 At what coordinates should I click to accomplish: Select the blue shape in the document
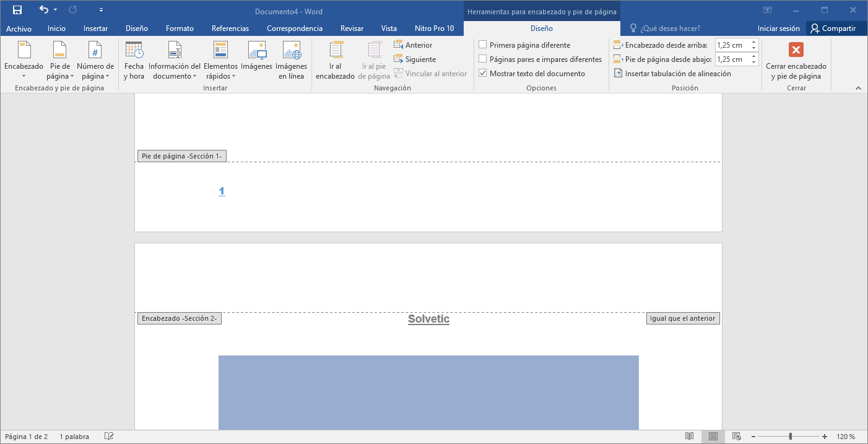pyautogui.click(x=428, y=393)
